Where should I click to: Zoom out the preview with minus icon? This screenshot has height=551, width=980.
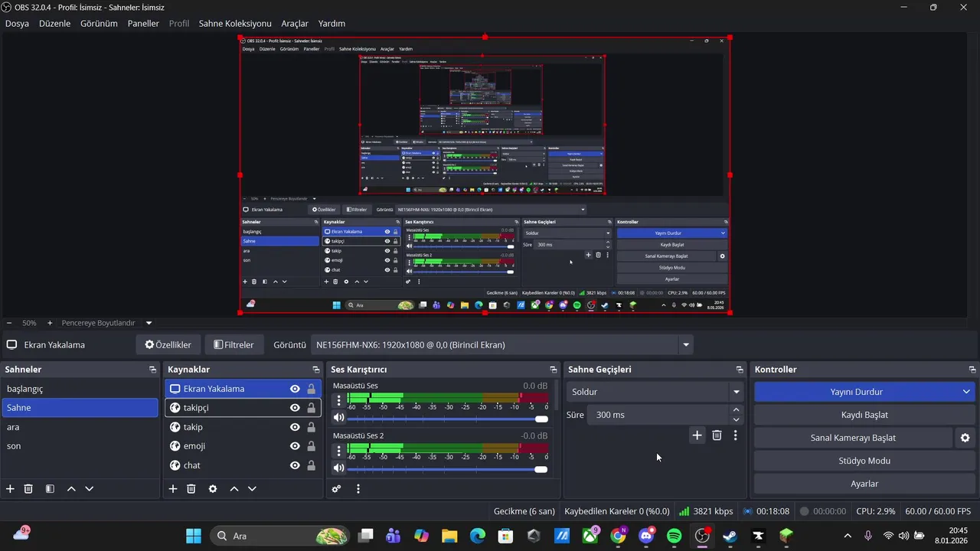pos(8,323)
